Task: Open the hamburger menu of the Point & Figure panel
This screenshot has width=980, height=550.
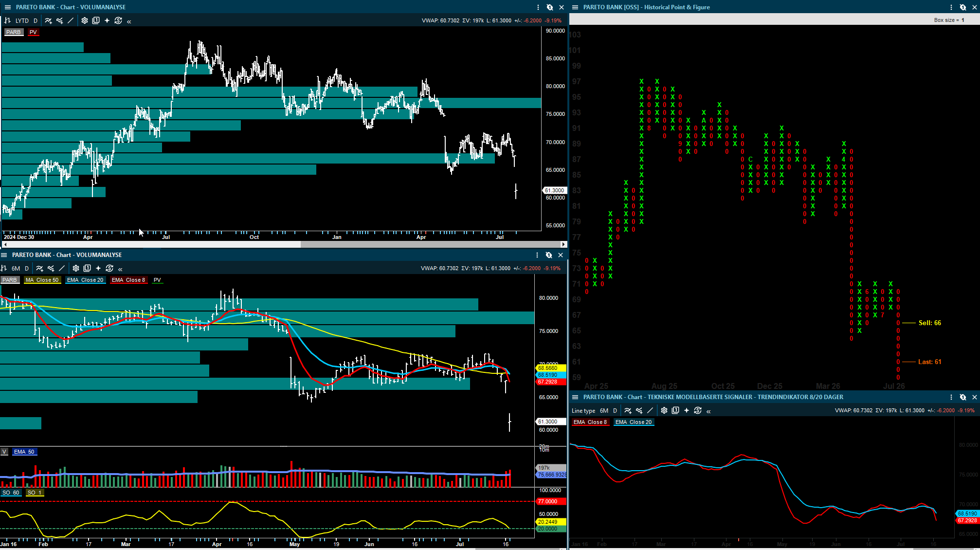Action: tap(575, 7)
